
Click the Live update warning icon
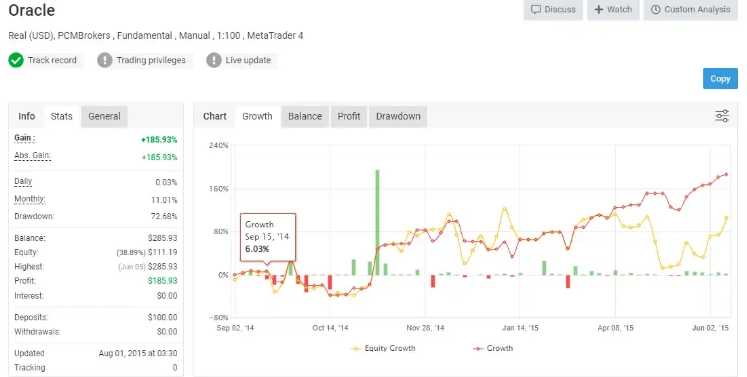point(214,60)
